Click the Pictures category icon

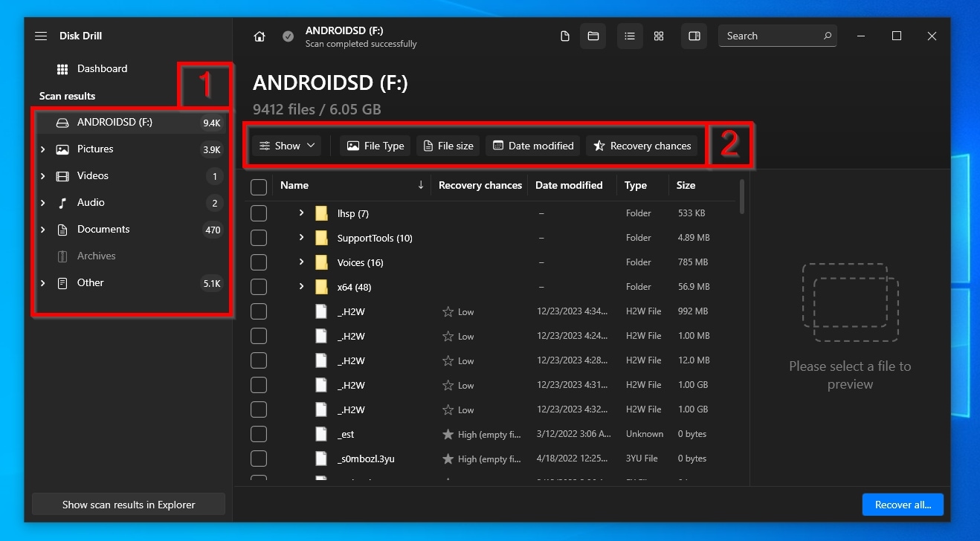62,149
